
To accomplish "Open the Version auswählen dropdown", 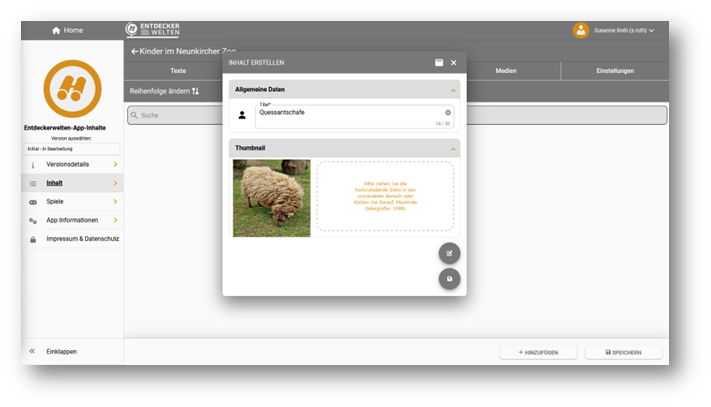I will pos(71,149).
